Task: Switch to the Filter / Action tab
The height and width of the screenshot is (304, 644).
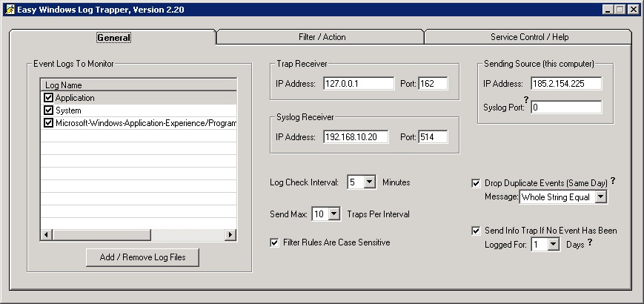Action: pos(322,37)
